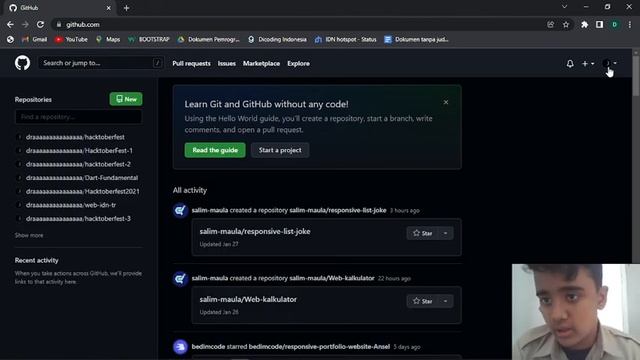Open bedimcode/responsive-portfolio-website-Ansel link
The width and height of the screenshot is (640, 360).
coord(319,347)
